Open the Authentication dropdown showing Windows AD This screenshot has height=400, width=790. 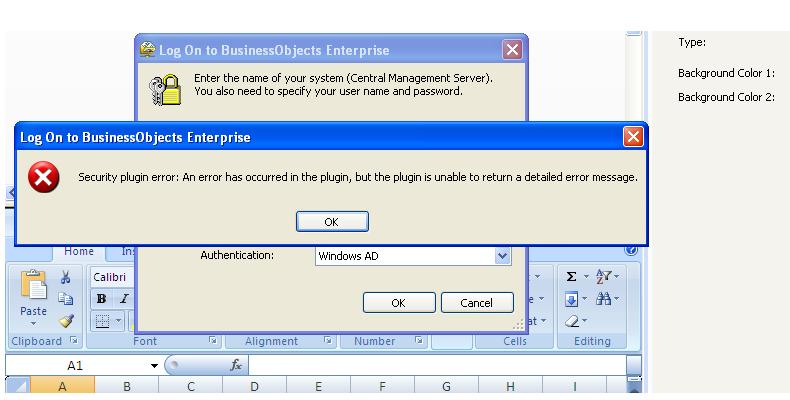tap(502, 256)
